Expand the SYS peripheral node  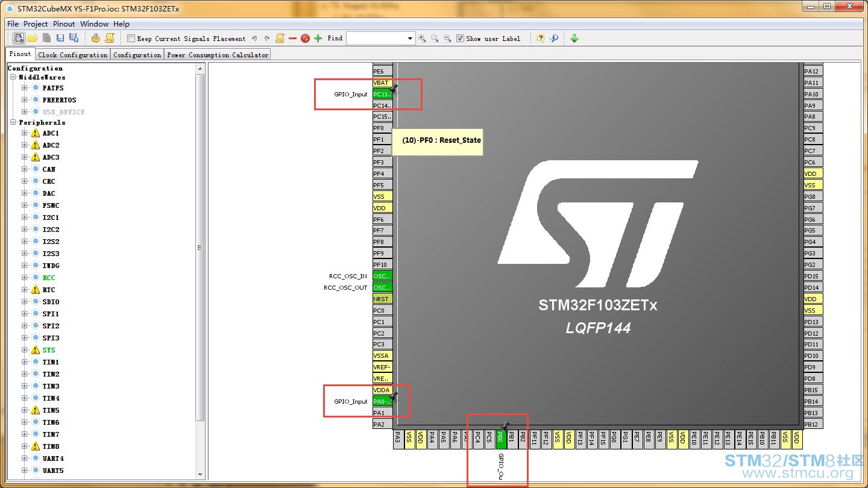pyautogui.click(x=25, y=350)
